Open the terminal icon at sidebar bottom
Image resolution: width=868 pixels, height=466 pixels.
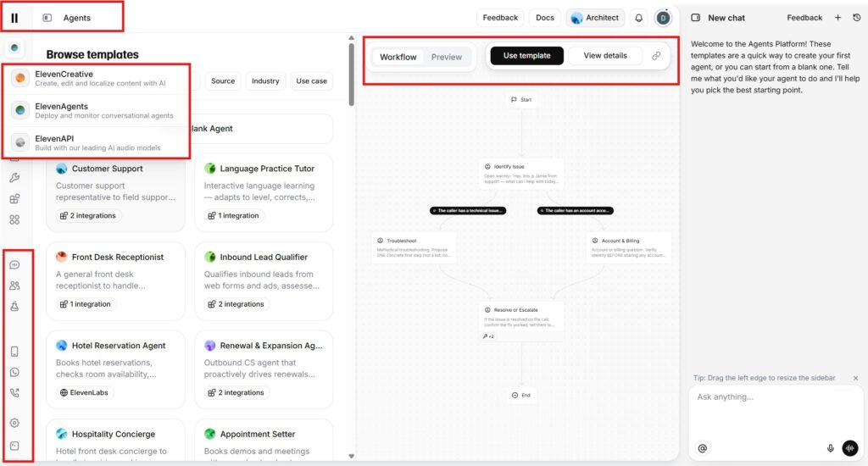[x=14, y=446]
